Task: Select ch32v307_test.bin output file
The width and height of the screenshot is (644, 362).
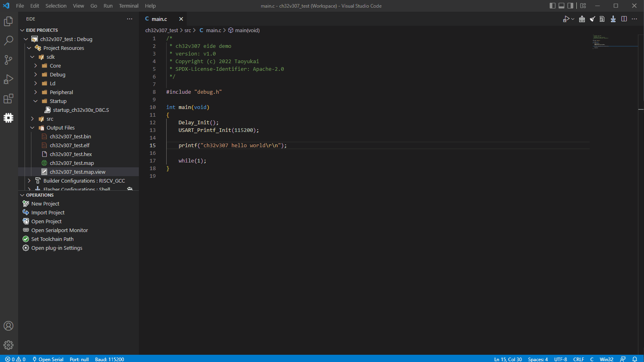Action: [78, 136]
